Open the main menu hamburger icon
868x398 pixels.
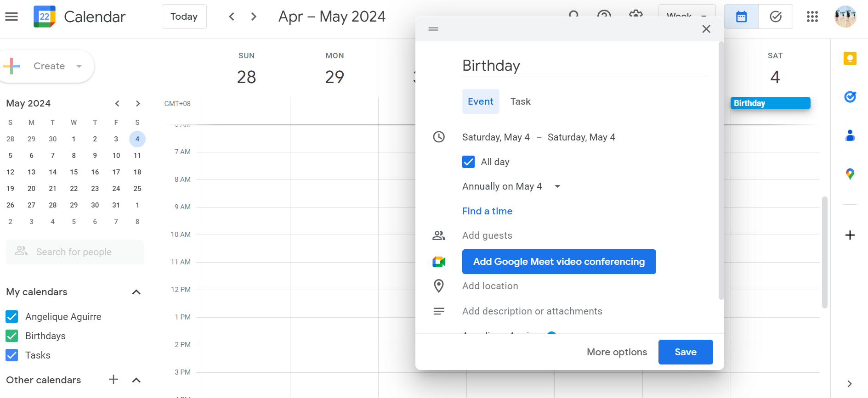(x=11, y=17)
